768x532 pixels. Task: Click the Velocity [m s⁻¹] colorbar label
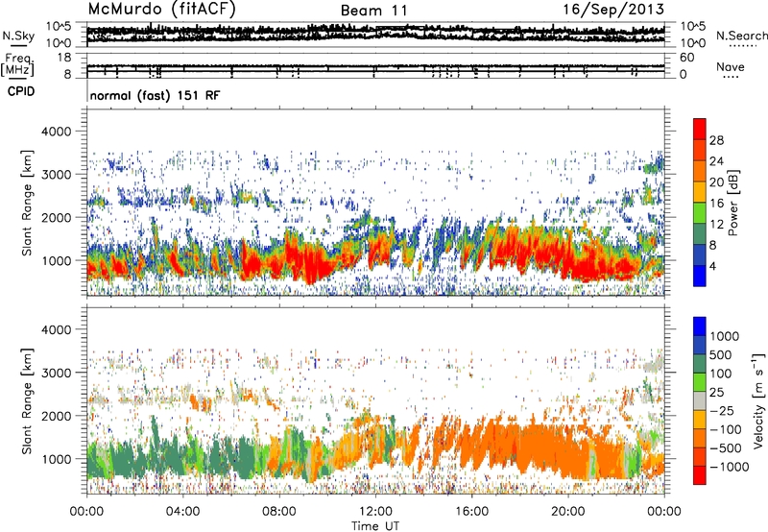click(x=758, y=400)
